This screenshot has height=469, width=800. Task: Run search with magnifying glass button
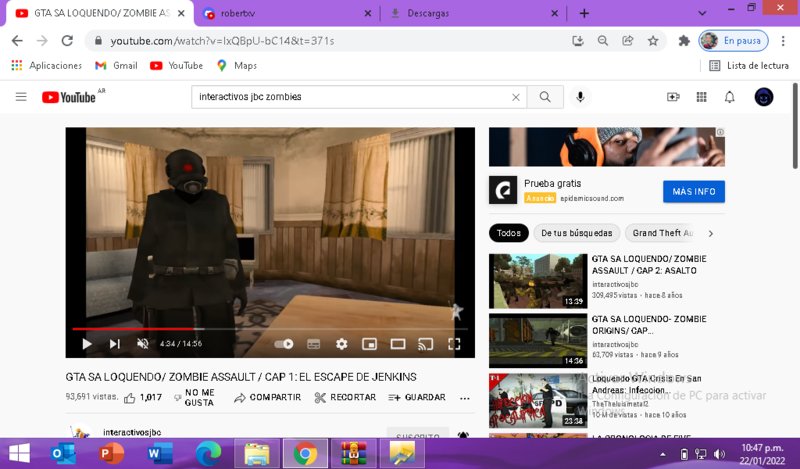[545, 97]
